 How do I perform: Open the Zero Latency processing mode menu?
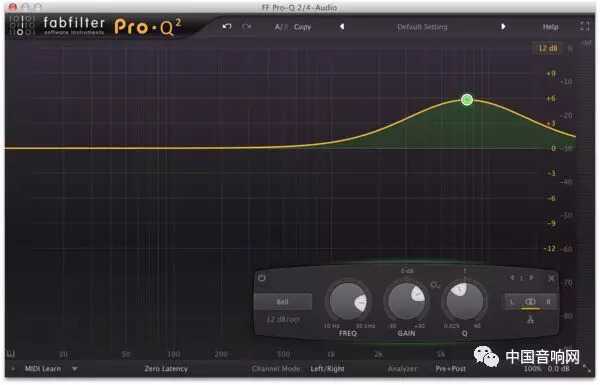[166, 369]
